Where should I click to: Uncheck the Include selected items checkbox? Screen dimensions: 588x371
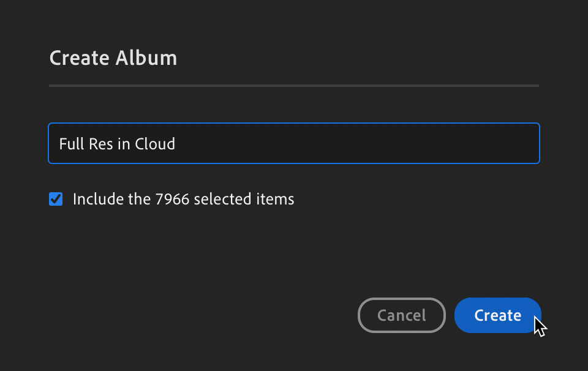pos(56,199)
